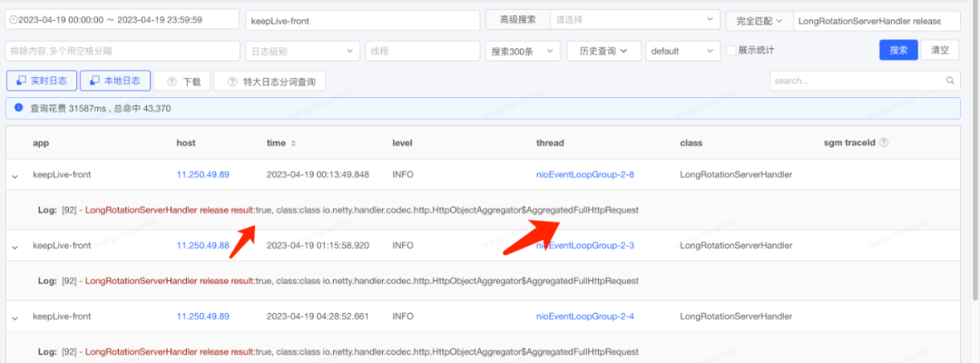Click LongRotationServerHandler class cell in 04:28:52.661 row
Screen dimensions: 980x363
coord(736,316)
